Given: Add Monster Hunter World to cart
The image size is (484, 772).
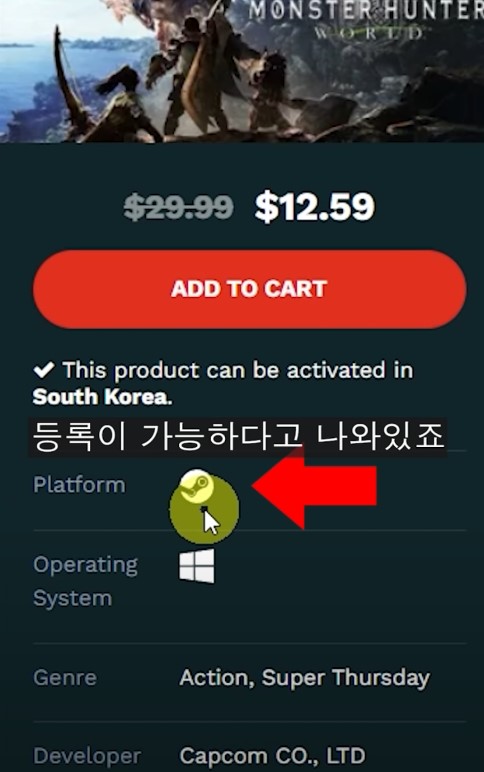Looking at the screenshot, I should [250, 289].
